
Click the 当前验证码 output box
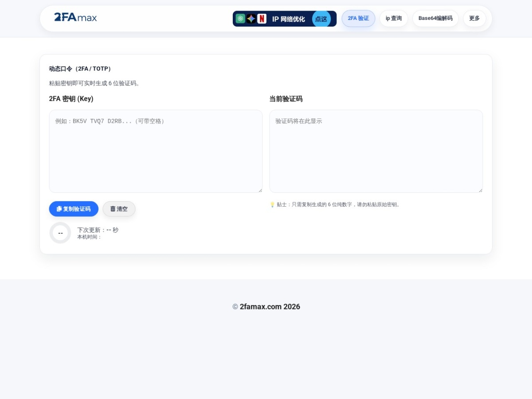pos(376,151)
